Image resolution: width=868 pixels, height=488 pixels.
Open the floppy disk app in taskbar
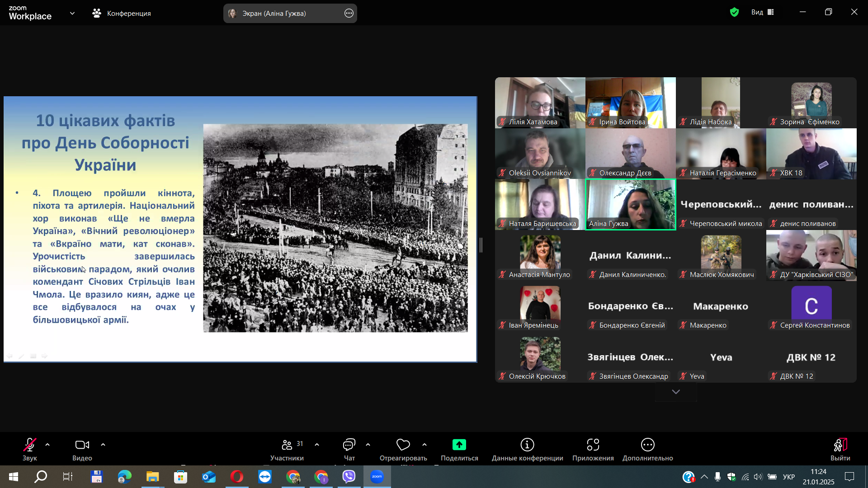click(97, 477)
